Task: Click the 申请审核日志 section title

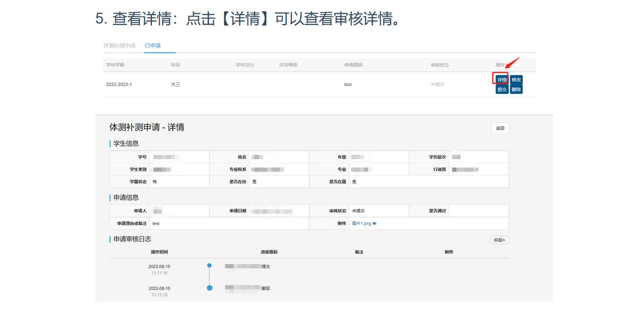Action: 132,239
